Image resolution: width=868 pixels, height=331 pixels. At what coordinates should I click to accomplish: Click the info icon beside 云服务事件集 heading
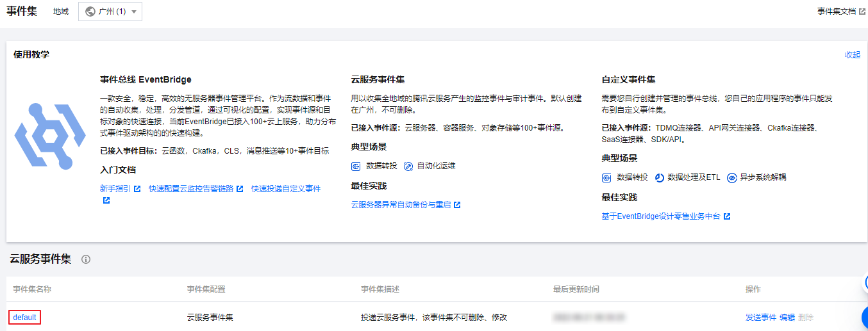86,259
